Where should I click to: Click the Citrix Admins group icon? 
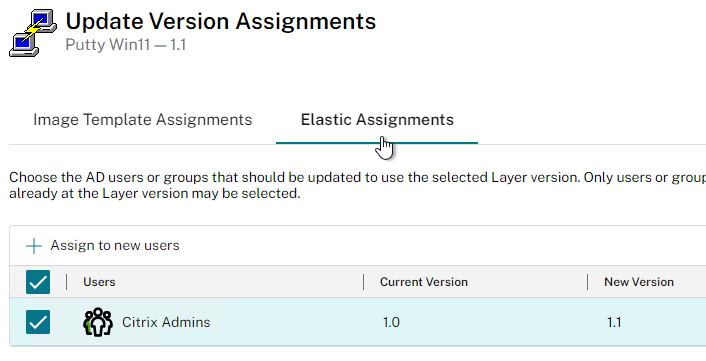click(98, 322)
